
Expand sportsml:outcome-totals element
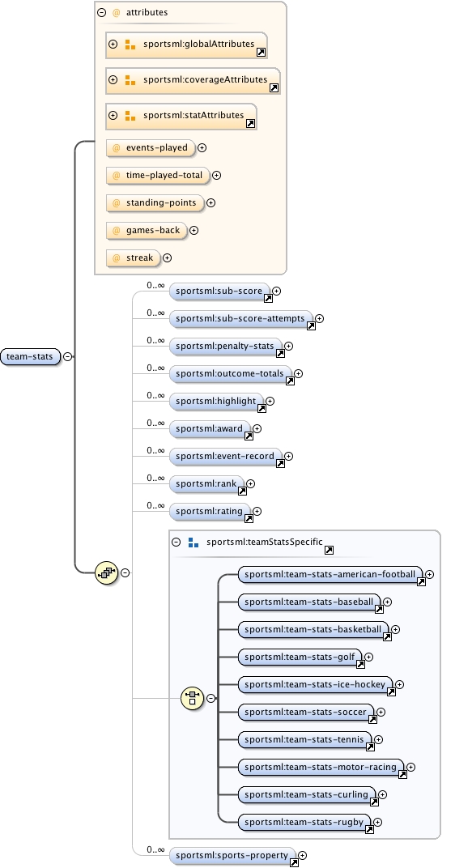pyautogui.click(x=298, y=373)
